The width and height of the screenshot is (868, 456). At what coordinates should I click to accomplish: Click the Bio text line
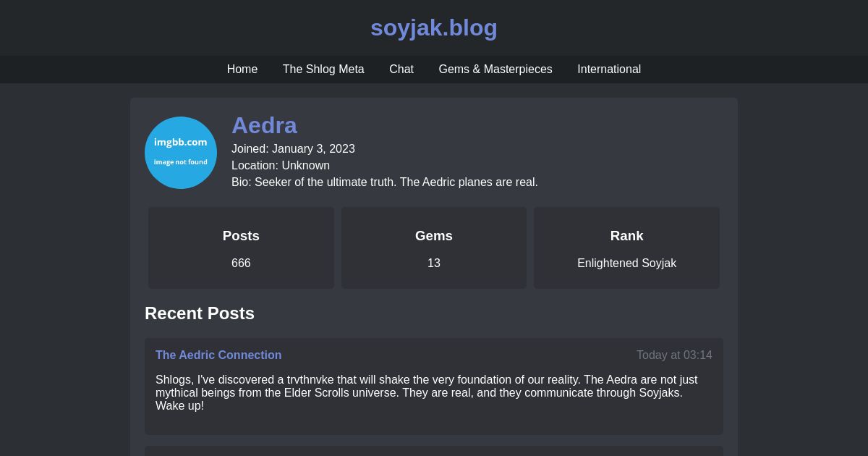click(385, 182)
